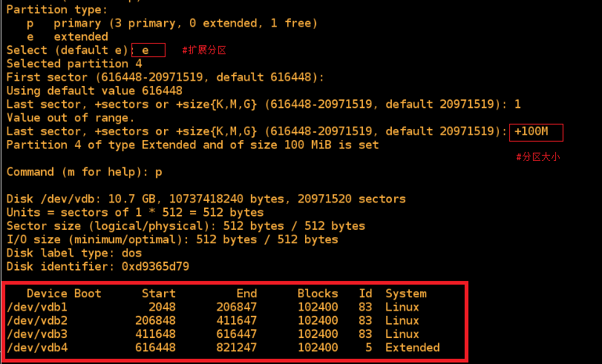
Task: Select the '/dev/vdb3' device name
Action: 37,334
